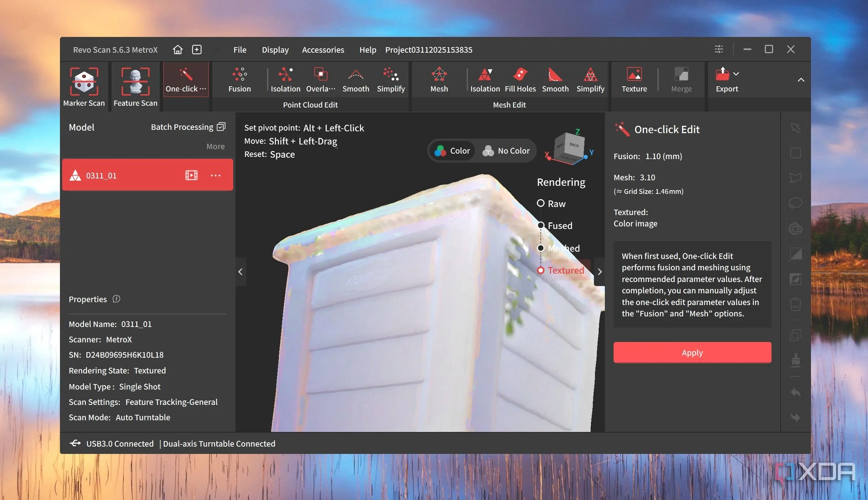Image resolution: width=868 pixels, height=500 pixels.
Task: Simplify the mesh
Action: click(590, 80)
